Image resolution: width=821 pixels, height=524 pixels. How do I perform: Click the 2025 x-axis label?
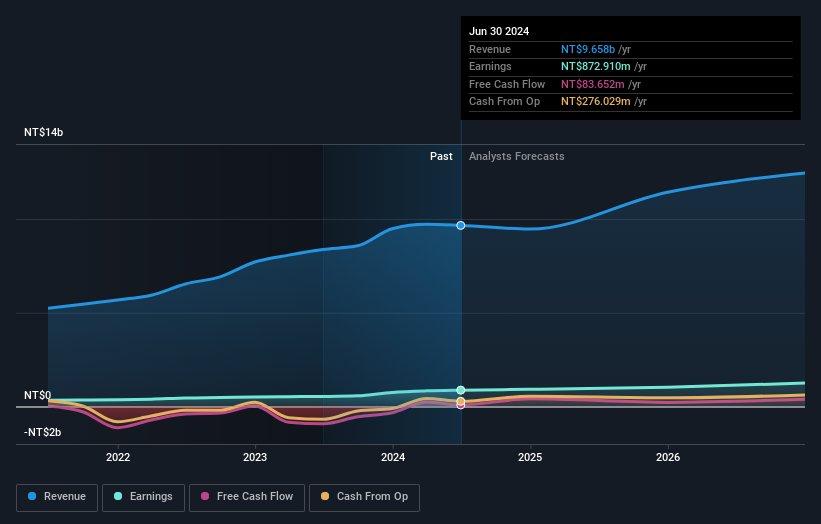coord(530,457)
